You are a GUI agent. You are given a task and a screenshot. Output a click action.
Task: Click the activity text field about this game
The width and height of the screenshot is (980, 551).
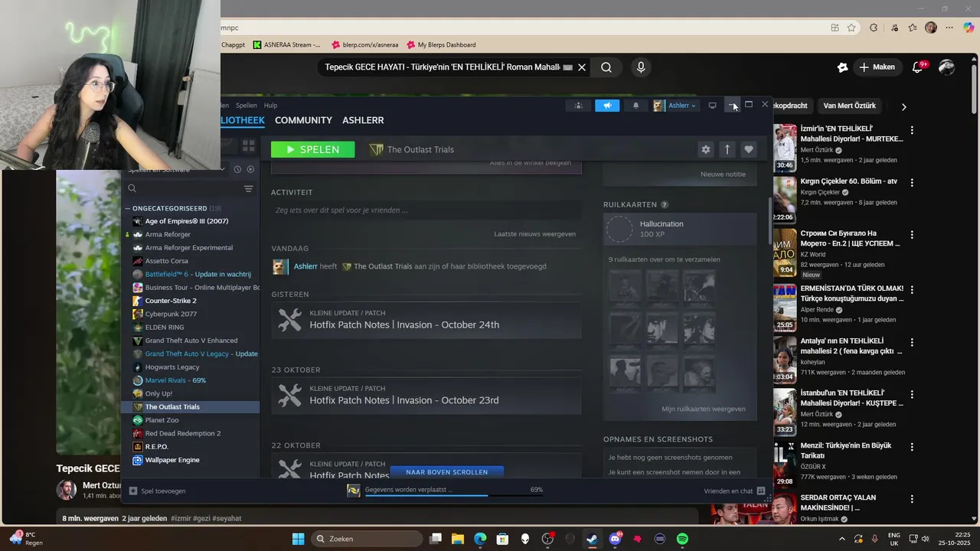pyautogui.click(x=426, y=210)
